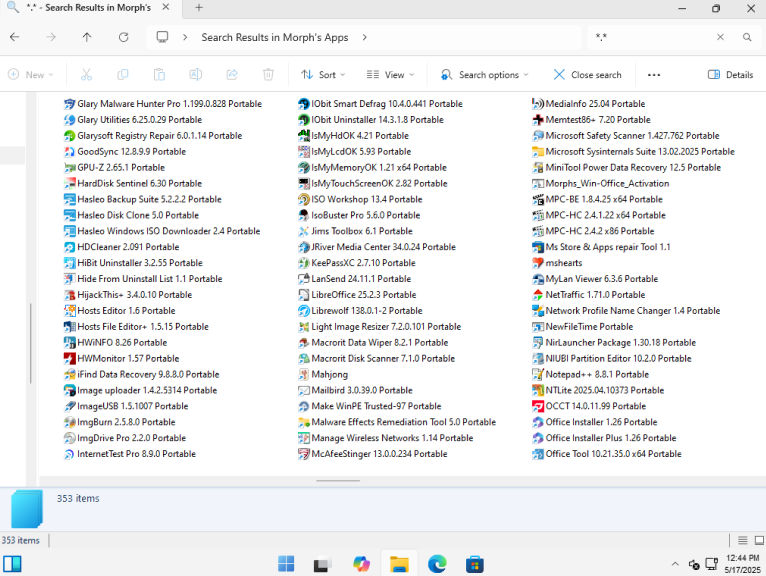This screenshot has width=766, height=576.
Task: Add a new tab with plus button
Action: (199, 8)
